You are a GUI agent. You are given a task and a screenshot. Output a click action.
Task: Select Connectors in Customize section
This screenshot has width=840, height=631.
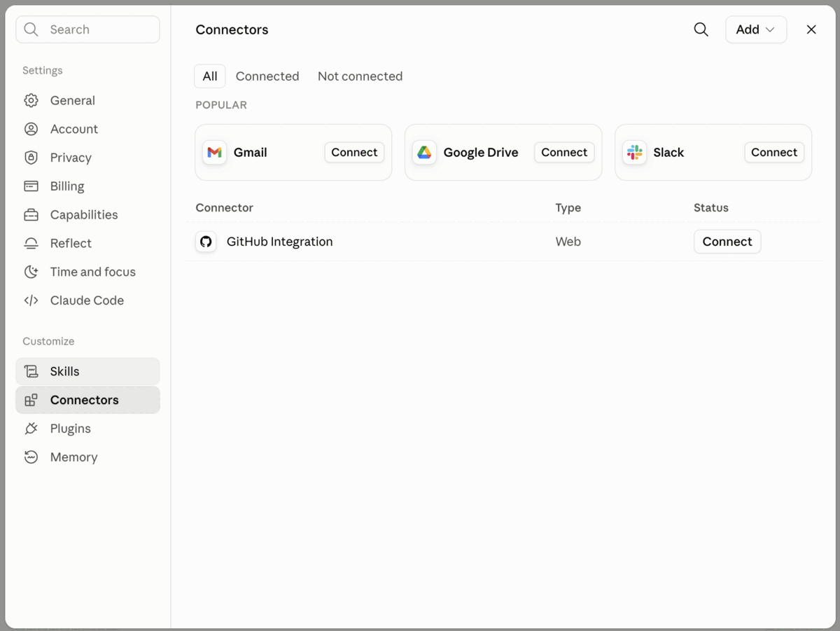point(87,400)
